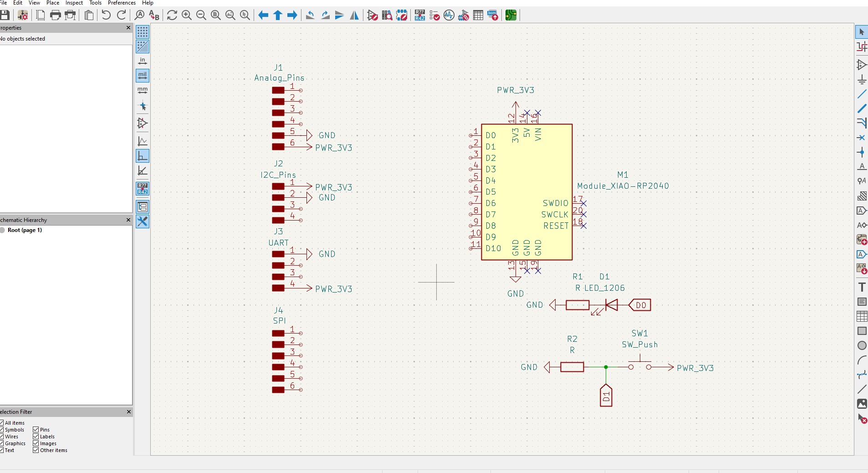The height and width of the screenshot is (473, 868).
Task: Navigate forward with the right blue arrow
Action: (292, 15)
